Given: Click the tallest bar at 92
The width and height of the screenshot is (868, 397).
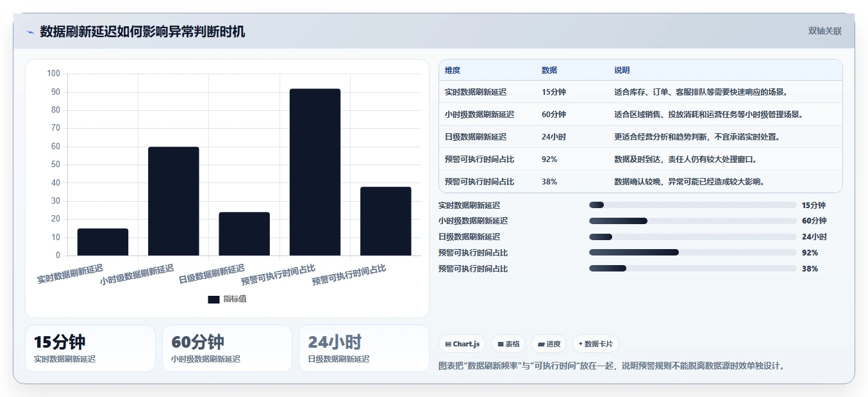Looking at the screenshot, I should 315,172.
